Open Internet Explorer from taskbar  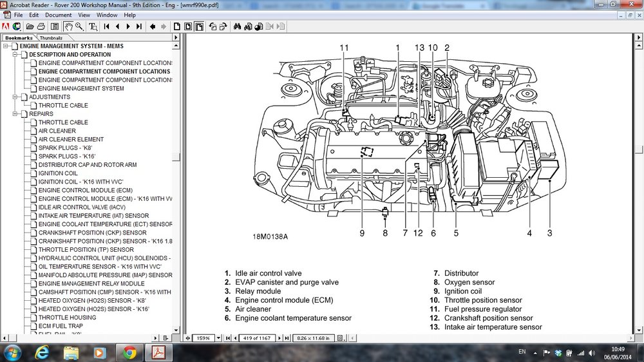(x=41, y=353)
